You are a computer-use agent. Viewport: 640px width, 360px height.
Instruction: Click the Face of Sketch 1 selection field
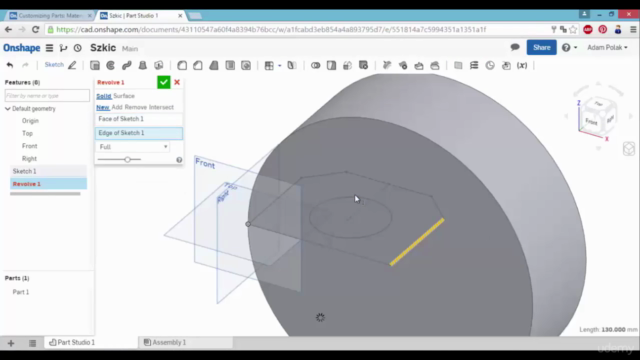[x=139, y=119]
